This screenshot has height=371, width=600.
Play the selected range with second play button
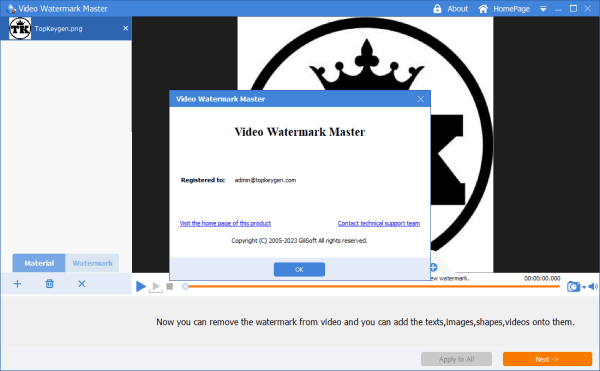pyautogui.click(x=155, y=286)
